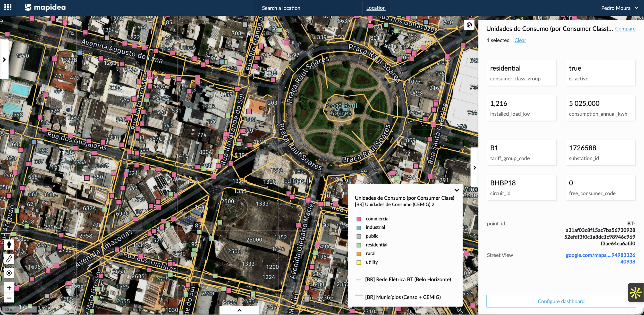
Task: Open the Location tab
Action: (x=376, y=8)
